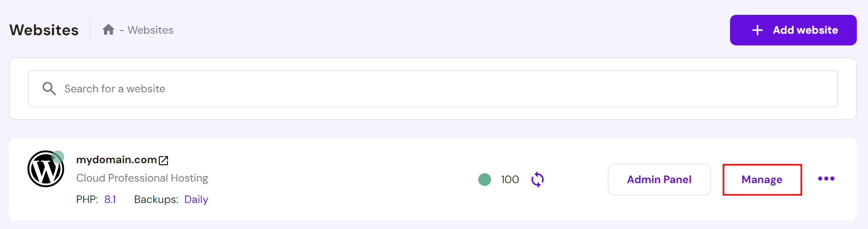
Task: Click the WordPress logo for mydomain.com
Action: tap(45, 170)
